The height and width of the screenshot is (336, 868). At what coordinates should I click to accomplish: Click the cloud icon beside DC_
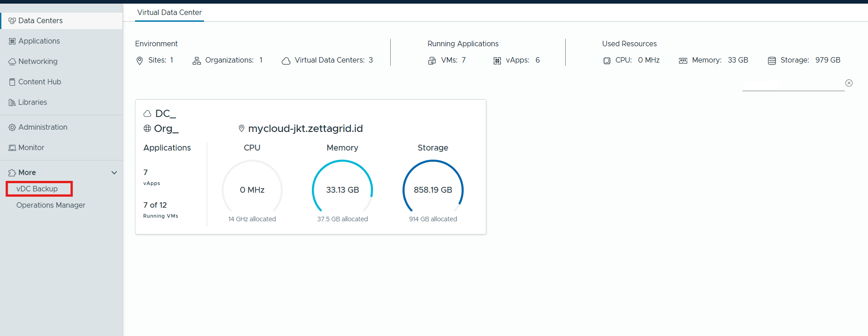click(x=147, y=114)
